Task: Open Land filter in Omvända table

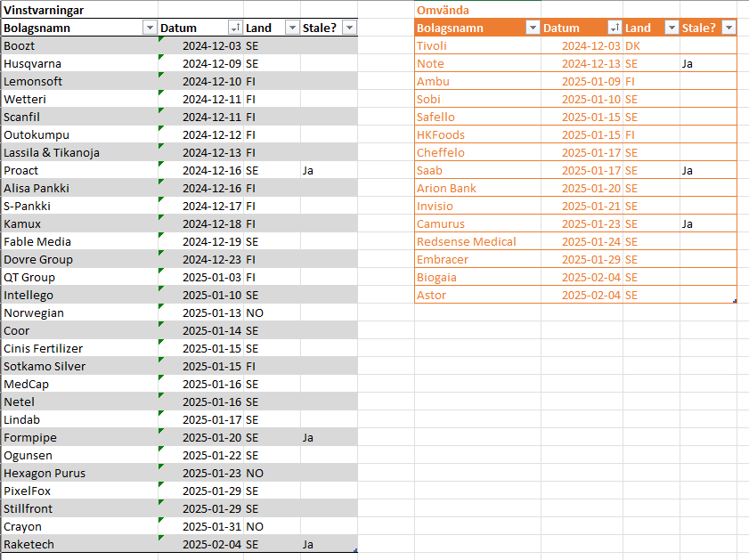Action: [x=672, y=28]
